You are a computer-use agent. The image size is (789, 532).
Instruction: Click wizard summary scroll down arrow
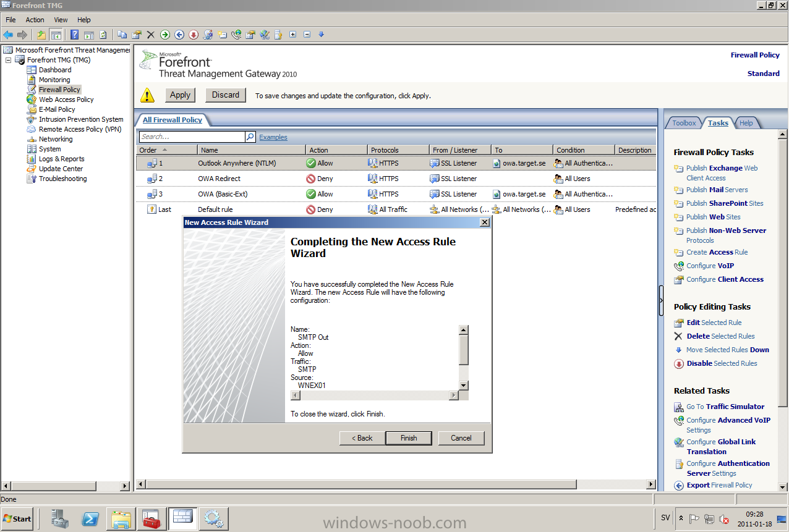[x=463, y=386]
